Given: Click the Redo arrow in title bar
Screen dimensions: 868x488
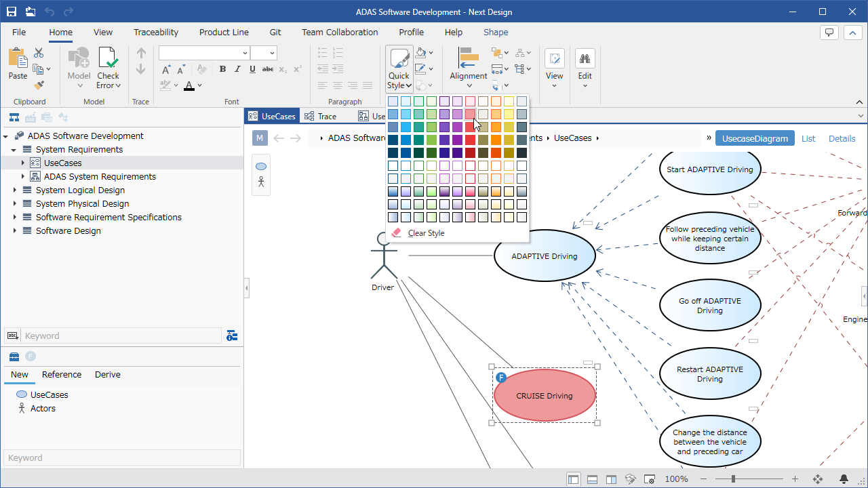Looking at the screenshot, I should click(x=68, y=12).
